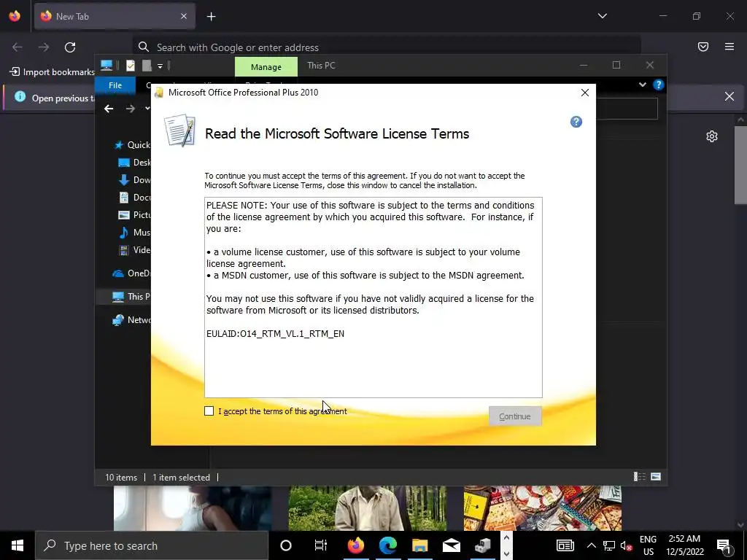Viewport: 747px width, 560px height.
Task: Click the New folder quick access icon
Action: 147,66
